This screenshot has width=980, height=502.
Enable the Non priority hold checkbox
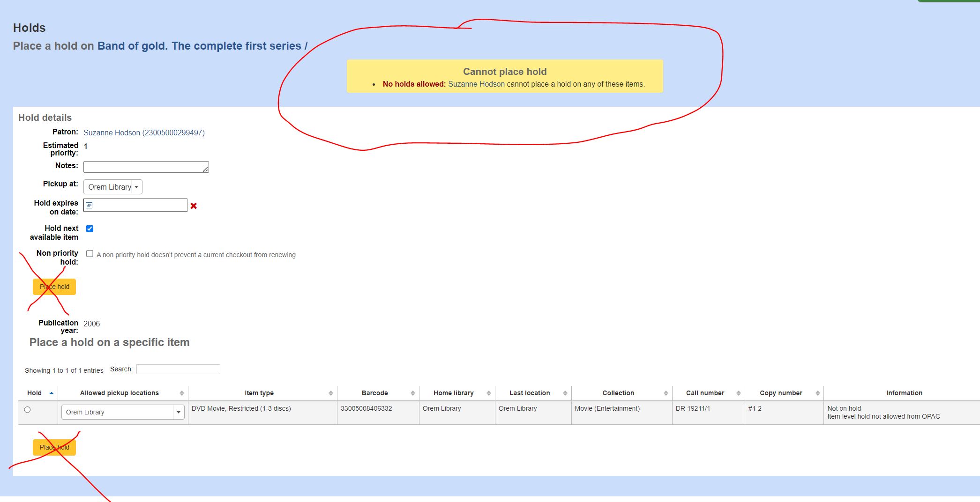90,253
